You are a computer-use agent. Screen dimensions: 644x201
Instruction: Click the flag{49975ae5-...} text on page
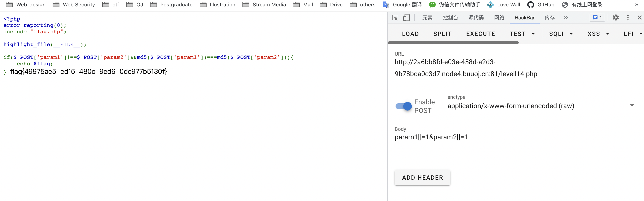pyautogui.click(x=89, y=71)
